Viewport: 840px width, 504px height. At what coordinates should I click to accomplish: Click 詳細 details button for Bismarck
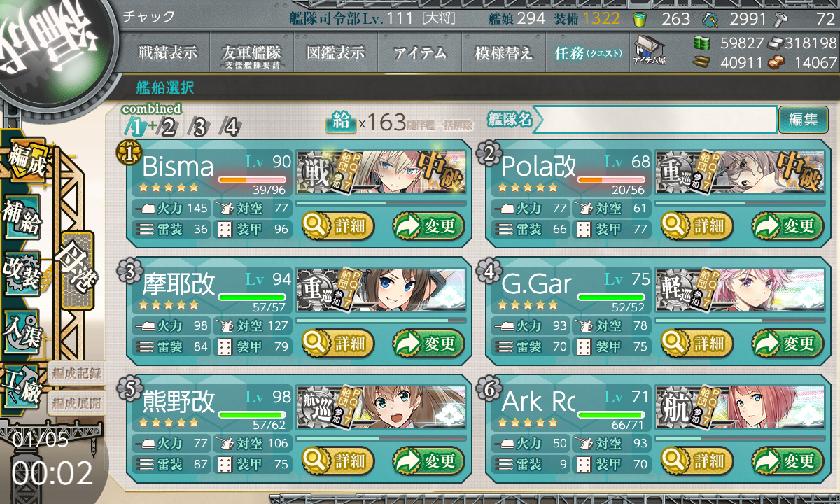pos(338,225)
